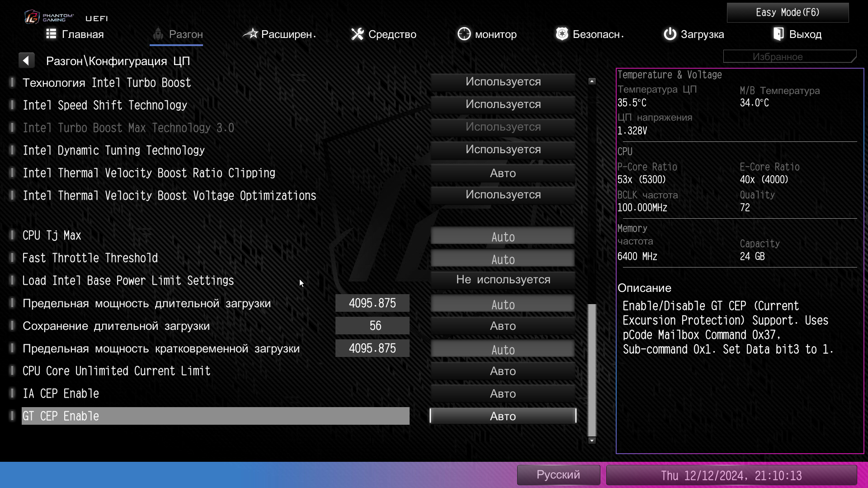This screenshot has height=488, width=868.
Task: Click the Расширен. star icon
Action: (250, 34)
